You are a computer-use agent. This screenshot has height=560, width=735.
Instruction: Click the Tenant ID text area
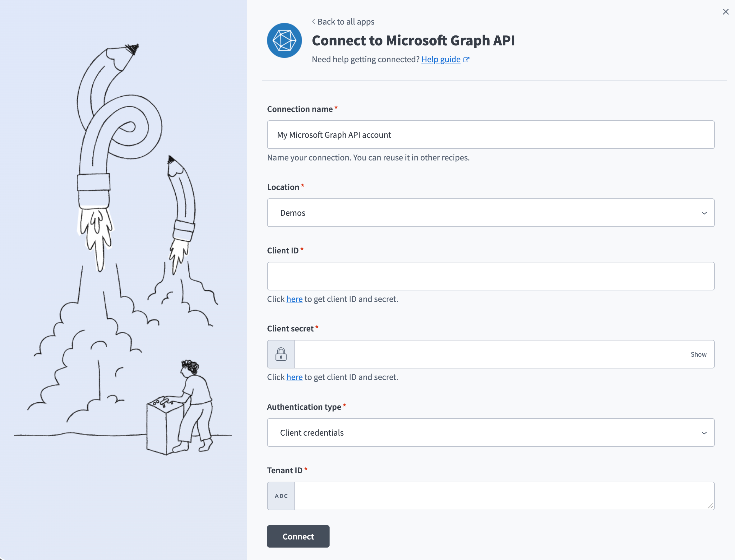pyautogui.click(x=504, y=496)
